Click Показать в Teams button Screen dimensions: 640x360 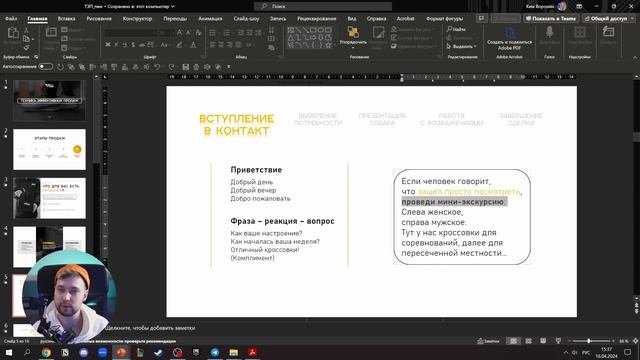(552, 18)
